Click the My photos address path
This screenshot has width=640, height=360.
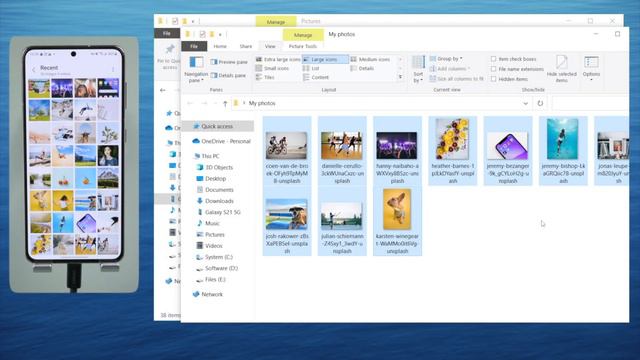[262, 104]
